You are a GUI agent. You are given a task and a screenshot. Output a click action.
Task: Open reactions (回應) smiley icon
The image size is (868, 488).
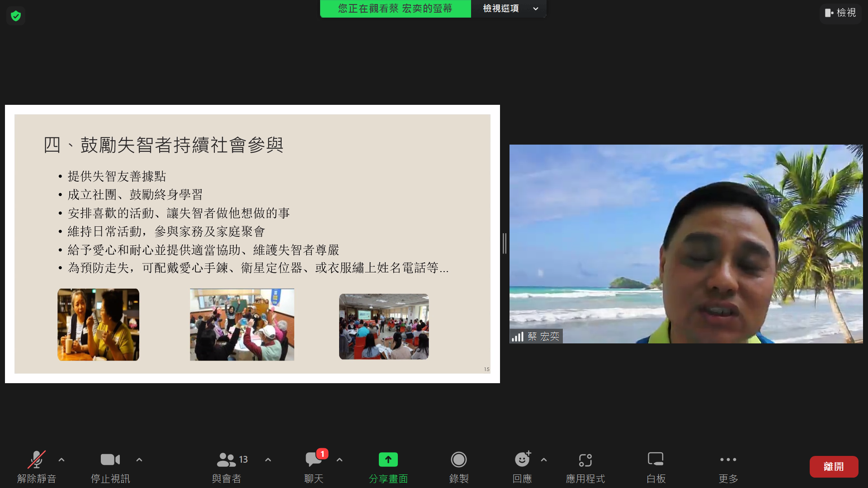[x=522, y=460]
